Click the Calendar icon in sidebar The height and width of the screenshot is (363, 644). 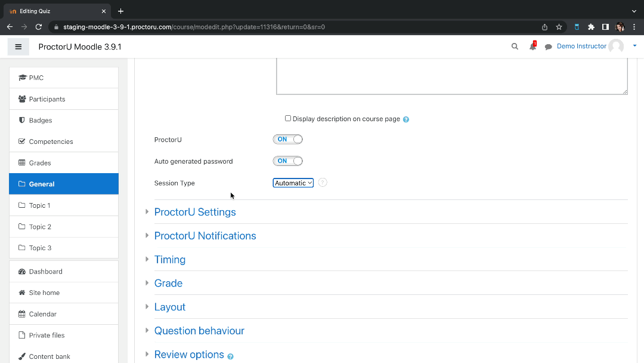tap(22, 313)
